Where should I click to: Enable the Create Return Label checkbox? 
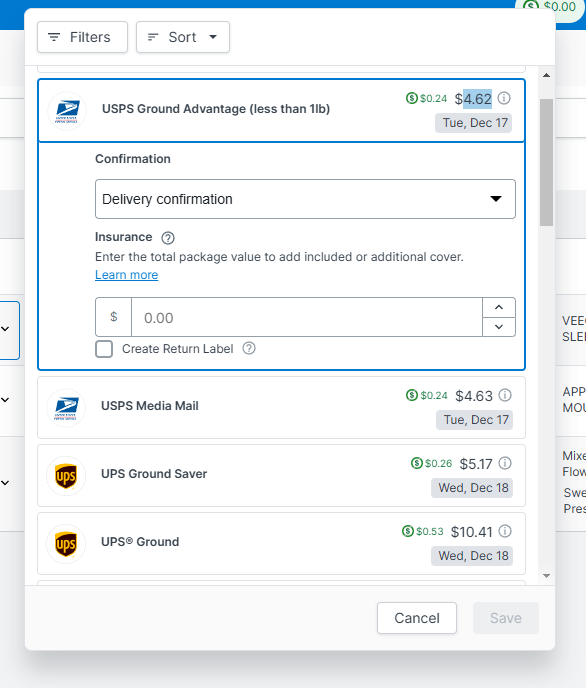pyautogui.click(x=104, y=349)
